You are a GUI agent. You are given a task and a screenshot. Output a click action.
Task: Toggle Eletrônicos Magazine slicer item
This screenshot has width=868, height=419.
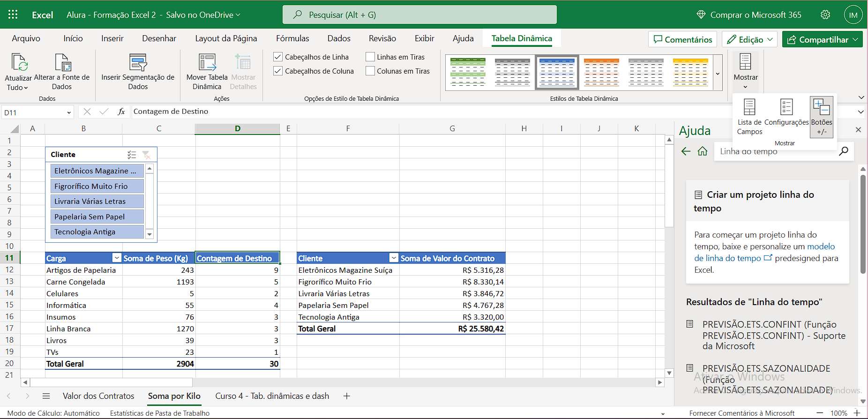97,171
